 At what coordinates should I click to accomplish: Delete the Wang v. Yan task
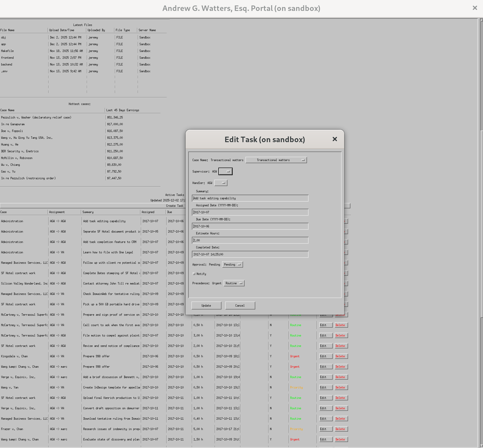[341, 387]
